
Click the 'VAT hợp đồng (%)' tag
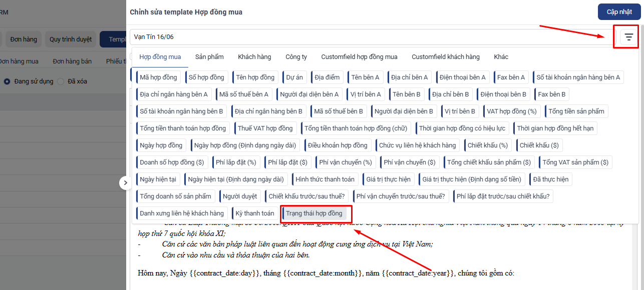coord(511,111)
